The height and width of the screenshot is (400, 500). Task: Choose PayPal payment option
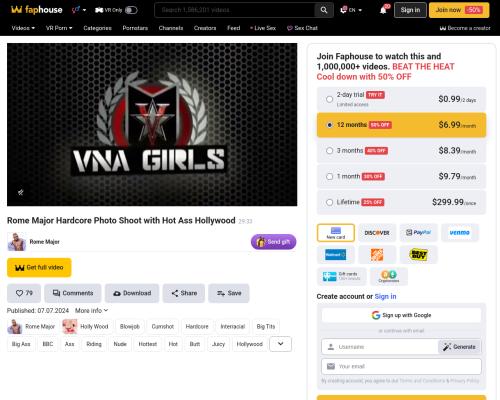(x=418, y=233)
